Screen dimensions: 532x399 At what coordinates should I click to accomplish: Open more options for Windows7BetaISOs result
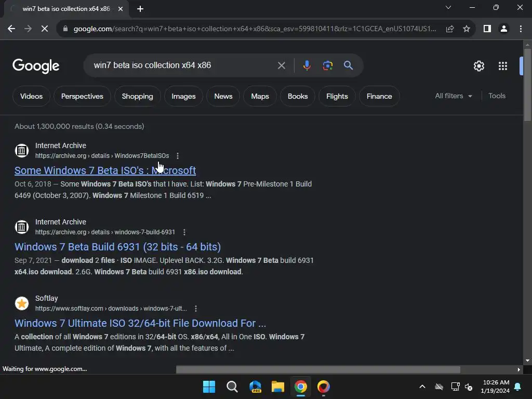[178, 156]
